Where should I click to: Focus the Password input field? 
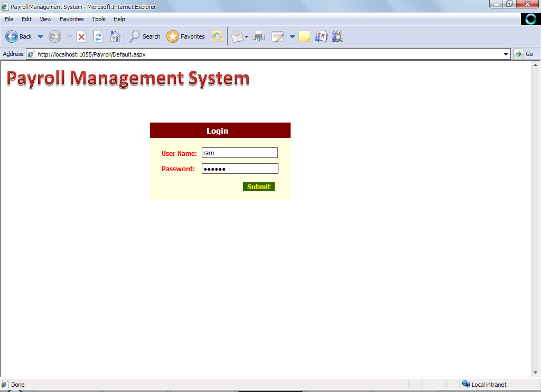tap(239, 169)
